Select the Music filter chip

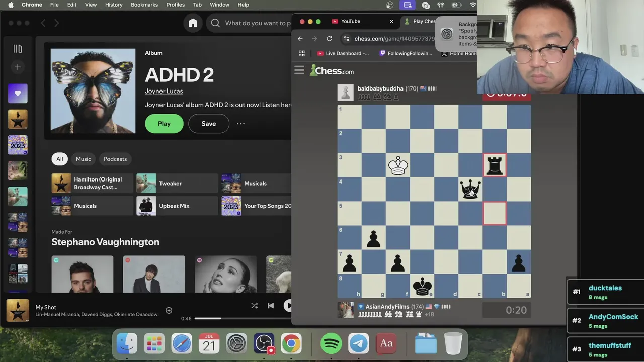tap(84, 159)
